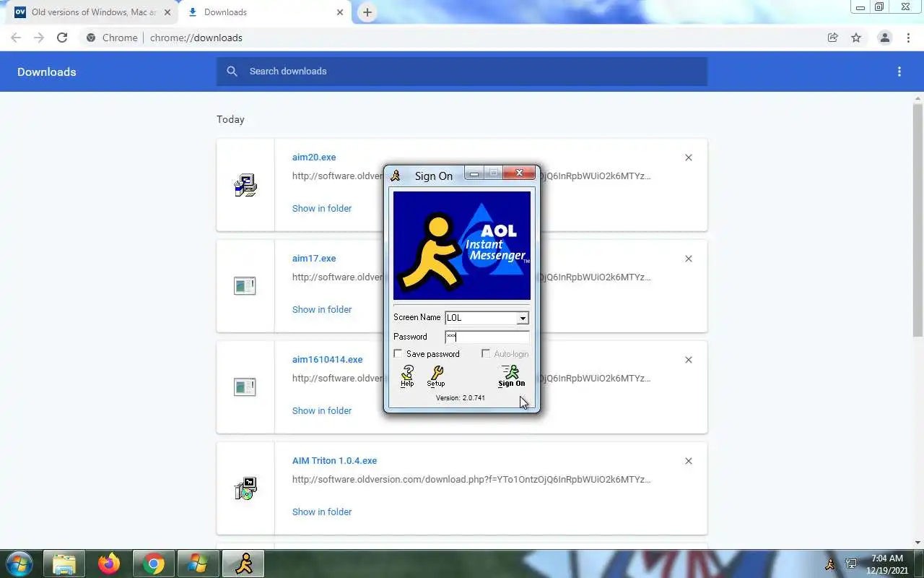Image resolution: width=924 pixels, height=578 pixels.
Task: Open the taskbar clock showing 7:04 AM
Action: pyautogui.click(x=887, y=564)
